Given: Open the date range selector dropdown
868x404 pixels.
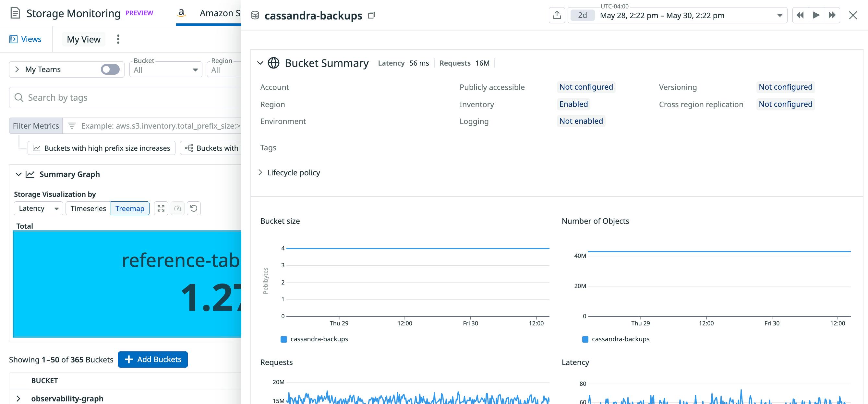Looking at the screenshot, I should pyautogui.click(x=780, y=15).
